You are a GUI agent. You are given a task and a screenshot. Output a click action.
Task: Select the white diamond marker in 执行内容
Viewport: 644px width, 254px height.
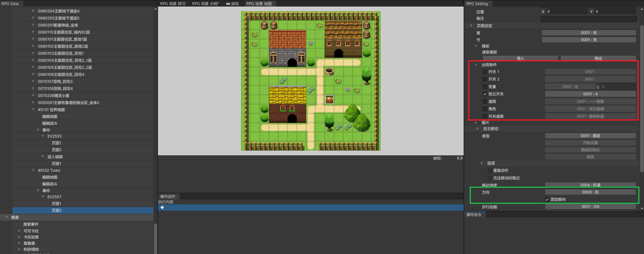click(x=162, y=207)
